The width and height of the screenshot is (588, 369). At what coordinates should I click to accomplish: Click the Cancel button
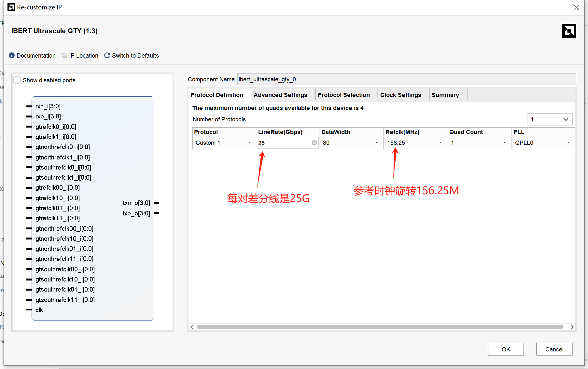point(554,349)
